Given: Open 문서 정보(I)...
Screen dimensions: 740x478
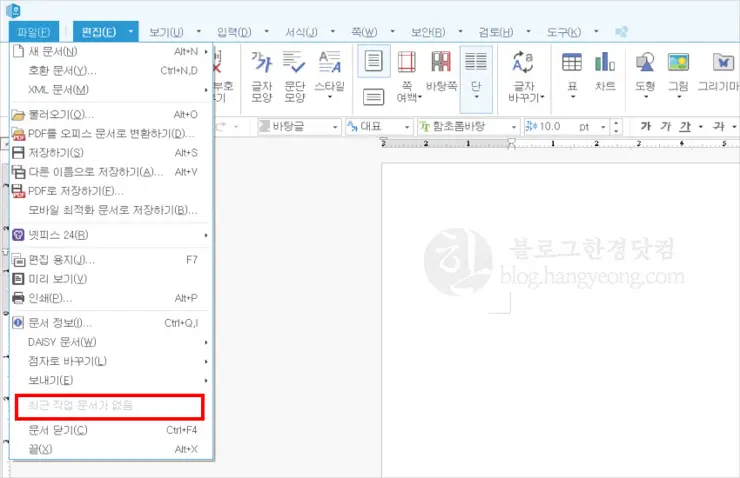Looking at the screenshot, I should click(111, 323).
